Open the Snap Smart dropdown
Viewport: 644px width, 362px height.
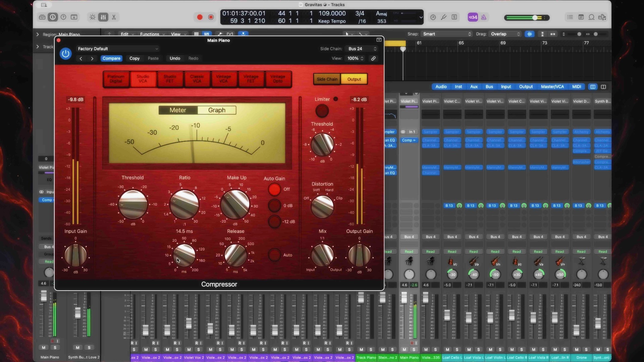click(x=446, y=34)
